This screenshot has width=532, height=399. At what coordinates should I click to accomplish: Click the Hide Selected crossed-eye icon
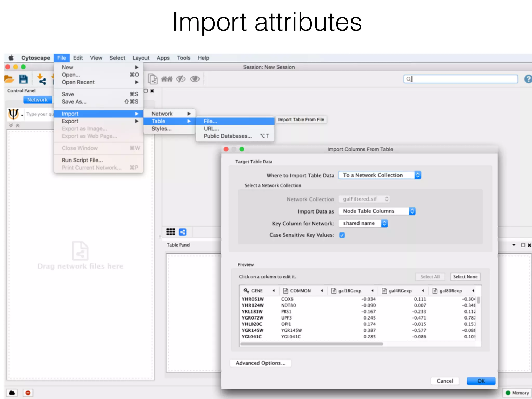tap(181, 79)
